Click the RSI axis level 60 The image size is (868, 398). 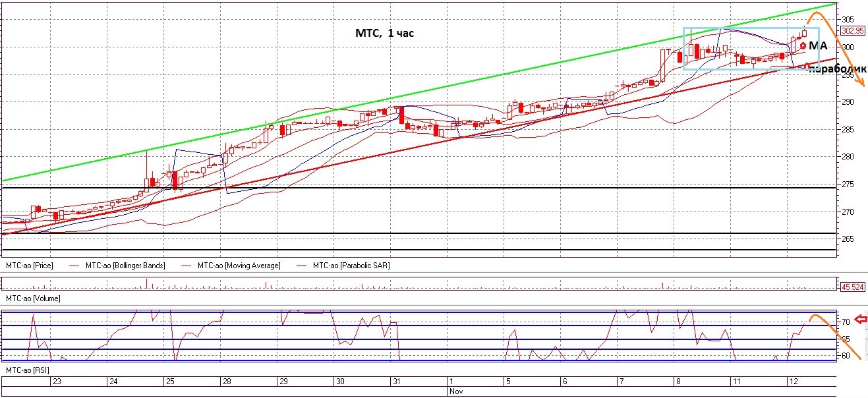click(845, 356)
